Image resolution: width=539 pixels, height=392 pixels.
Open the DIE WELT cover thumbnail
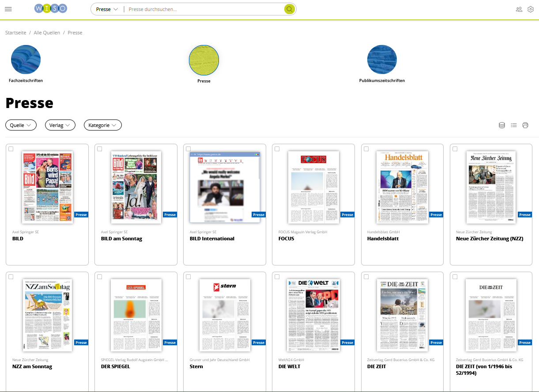313,315
